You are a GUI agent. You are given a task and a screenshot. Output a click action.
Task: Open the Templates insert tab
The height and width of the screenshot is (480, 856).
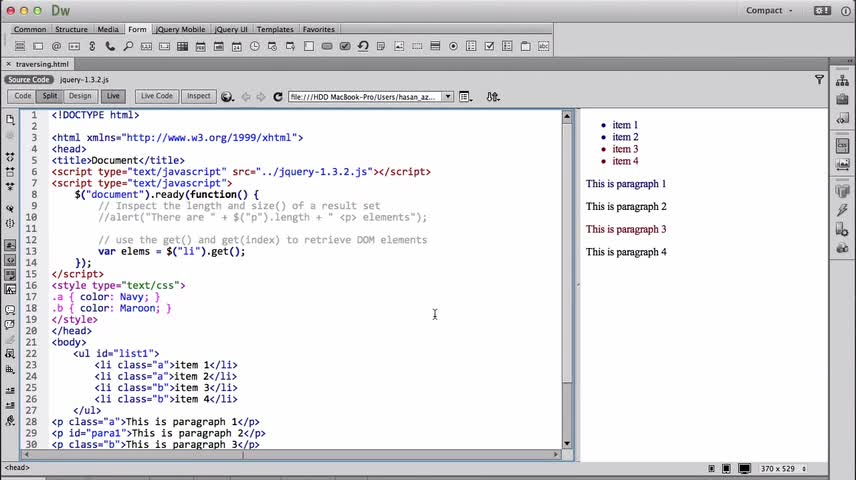point(275,29)
